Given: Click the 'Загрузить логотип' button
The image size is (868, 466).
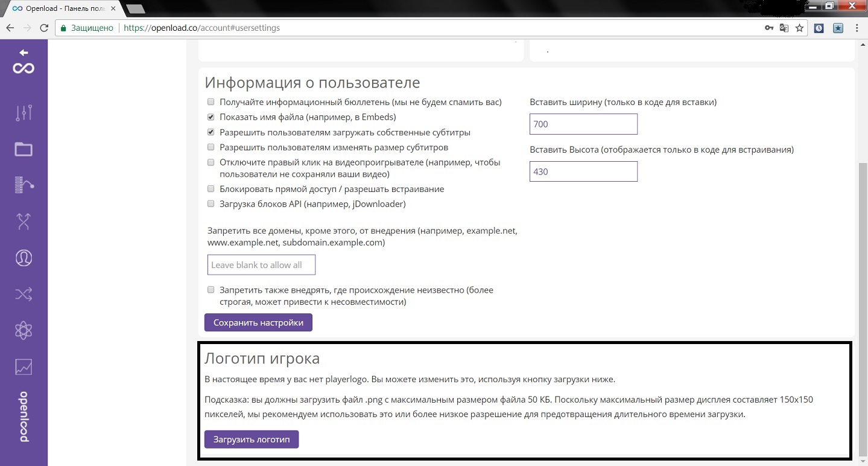Looking at the screenshot, I should pyautogui.click(x=252, y=439).
